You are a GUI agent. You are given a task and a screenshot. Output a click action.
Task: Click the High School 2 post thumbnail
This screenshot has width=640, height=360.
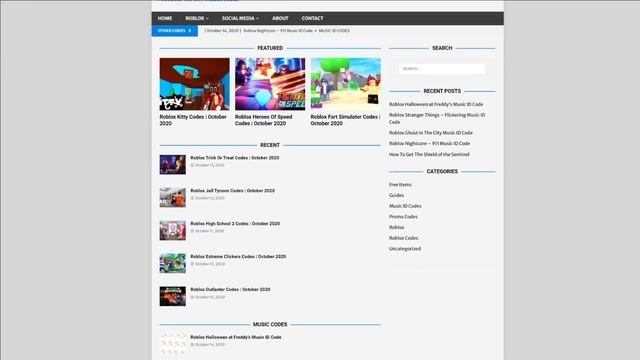pos(173,231)
